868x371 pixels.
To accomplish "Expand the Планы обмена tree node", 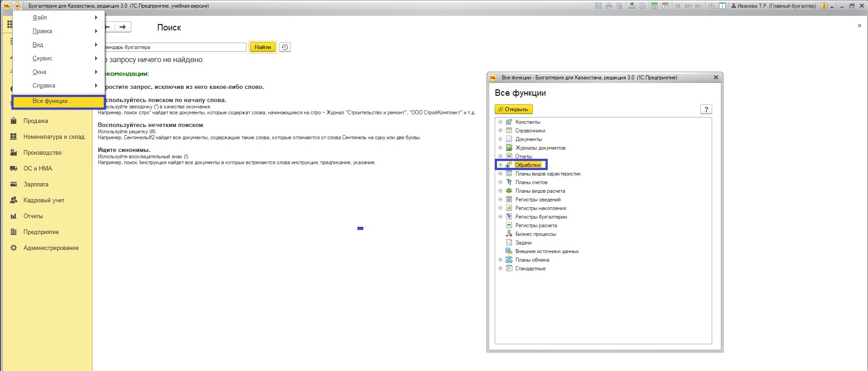I will [x=500, y=260].
